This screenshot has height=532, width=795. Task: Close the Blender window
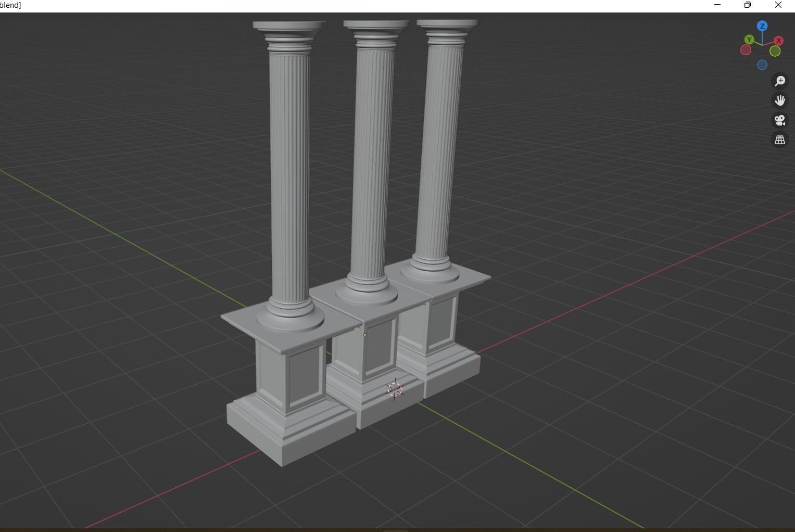point(778,5)
